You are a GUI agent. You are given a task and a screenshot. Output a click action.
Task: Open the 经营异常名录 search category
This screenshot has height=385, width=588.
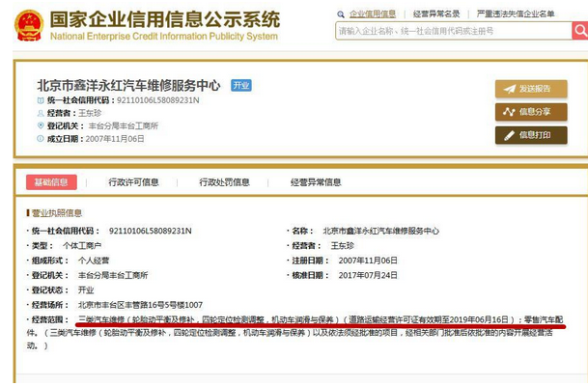436,14
